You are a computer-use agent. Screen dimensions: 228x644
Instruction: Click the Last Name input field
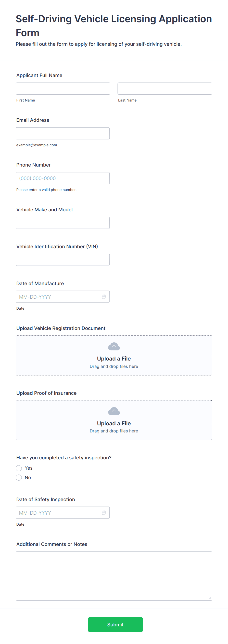coord(165,89)
